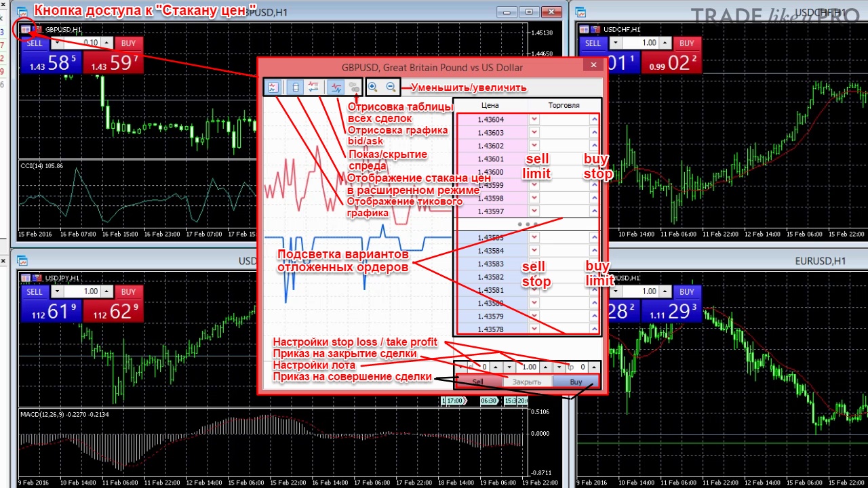Place buy limit at 1.43584 blue arrow
The image size is (868, 488).
pyautogui.click(x=594, y=251)
